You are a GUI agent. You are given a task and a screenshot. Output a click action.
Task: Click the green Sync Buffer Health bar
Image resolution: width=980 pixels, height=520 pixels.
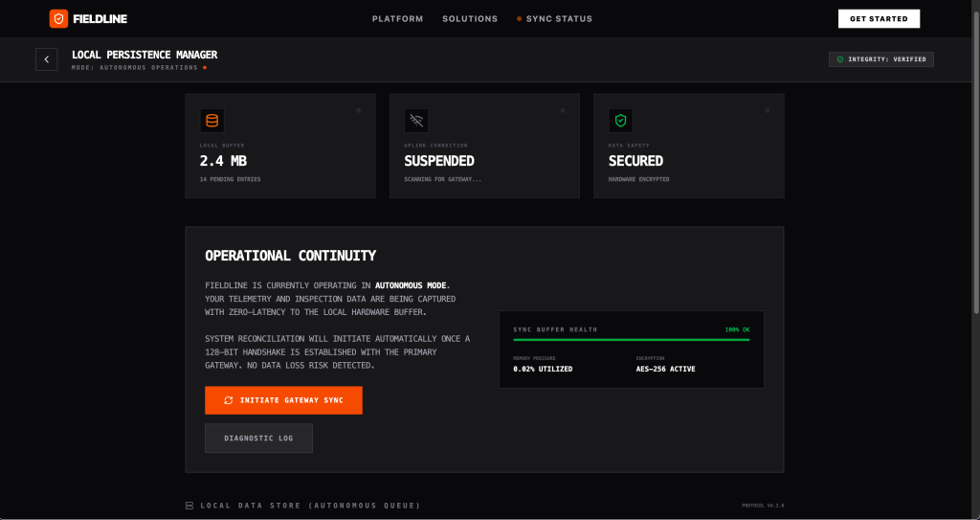pyautogui.click(x=631, y=339)
